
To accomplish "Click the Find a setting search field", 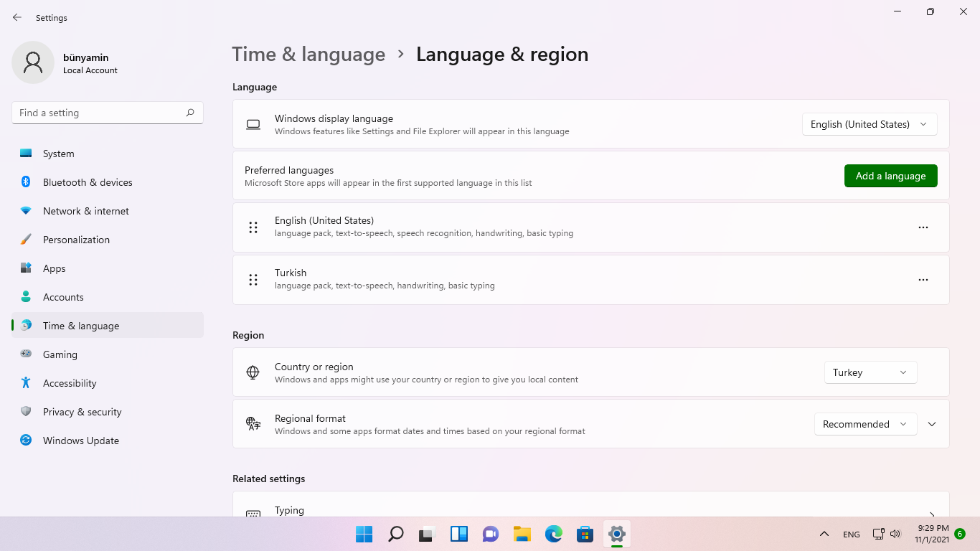I will (108, 113).
